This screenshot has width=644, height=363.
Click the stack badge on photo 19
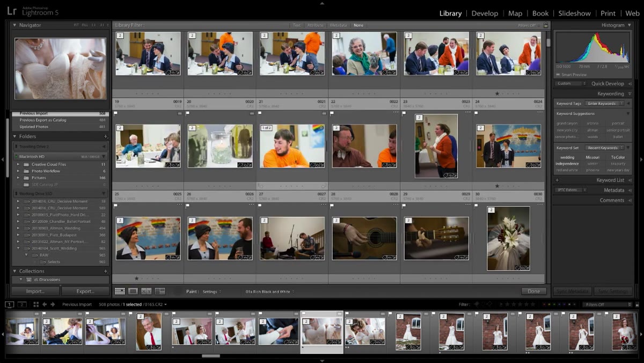(x=120, y=128)
